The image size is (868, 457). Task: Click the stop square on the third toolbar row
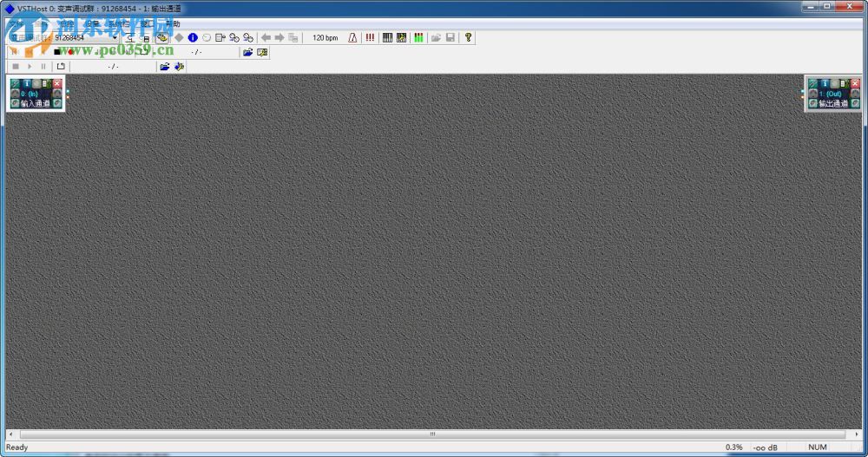[x=16, y=67]
